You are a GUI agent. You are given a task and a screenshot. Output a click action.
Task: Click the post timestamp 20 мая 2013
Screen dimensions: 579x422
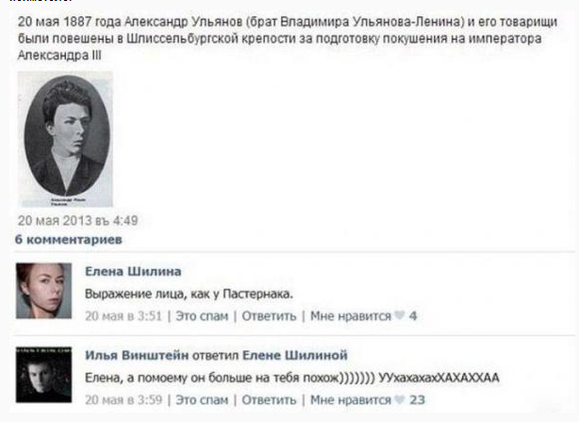tap(78, 221)
